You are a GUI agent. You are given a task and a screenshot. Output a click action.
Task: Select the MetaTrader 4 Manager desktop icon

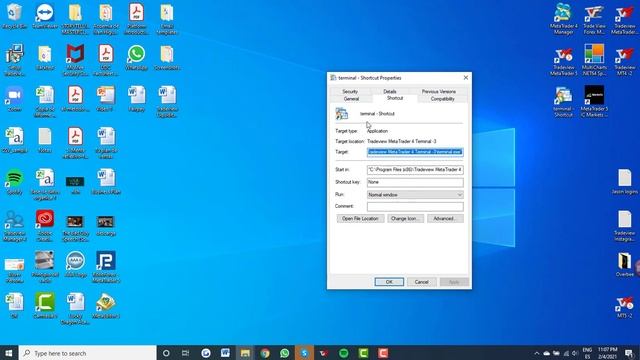pyautogui.click(x=564, y=19)
